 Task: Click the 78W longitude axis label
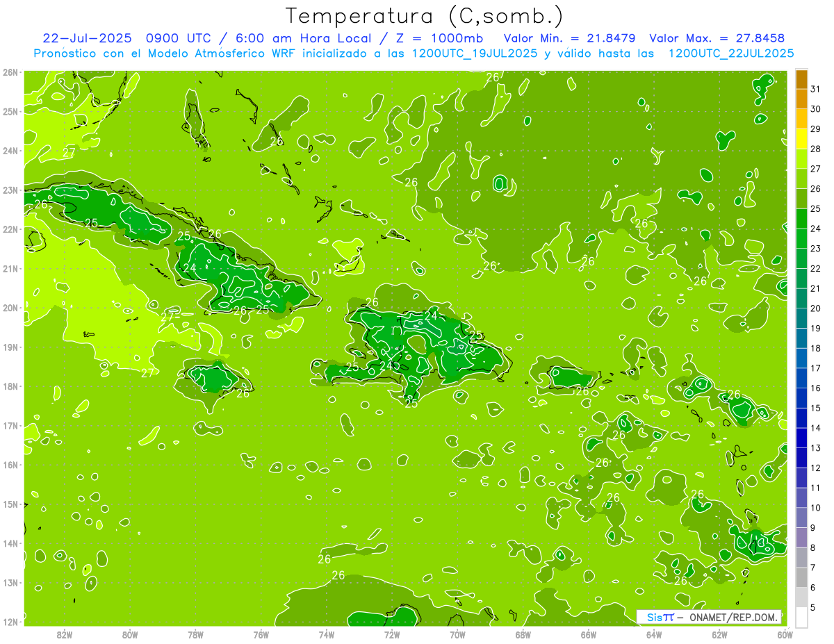point(195,634)
